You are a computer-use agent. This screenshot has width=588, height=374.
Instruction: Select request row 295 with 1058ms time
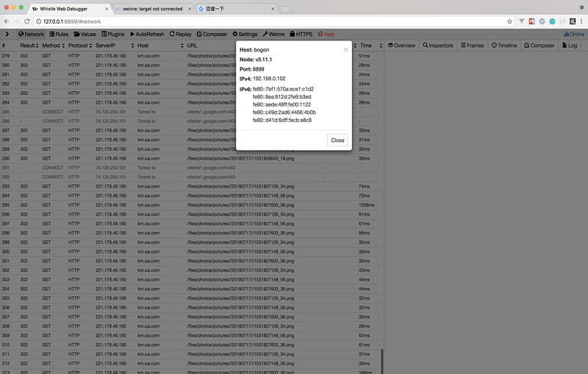(190, 205)
